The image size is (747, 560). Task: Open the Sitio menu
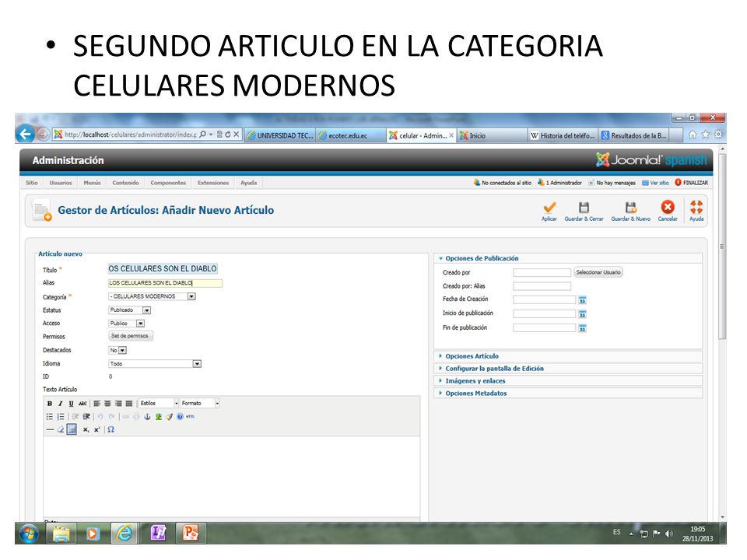coord(32,183)
